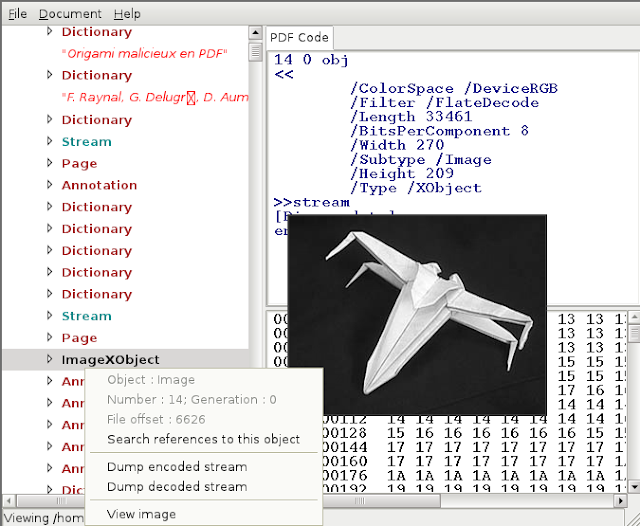Click the horizontal scrollbar left arrow
640x526 pixels.
click(9, 501)
